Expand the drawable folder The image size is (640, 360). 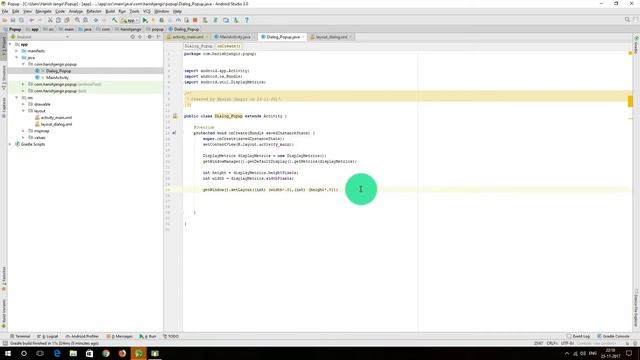(x=23, y=104)
